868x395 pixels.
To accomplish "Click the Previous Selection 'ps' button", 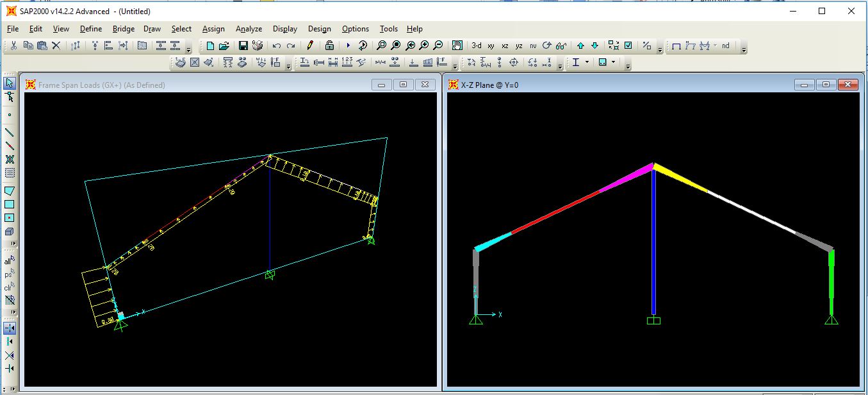I will coord(9,274).
